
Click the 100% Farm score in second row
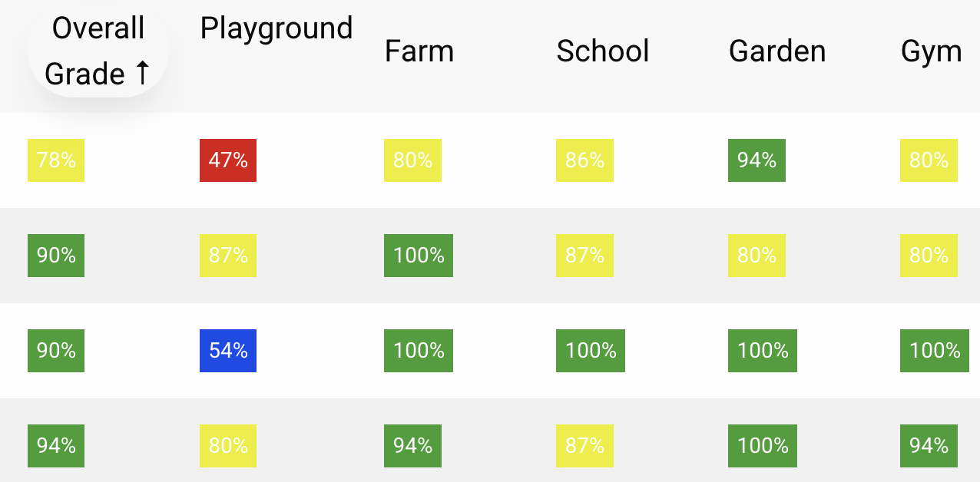coord(419,256)
